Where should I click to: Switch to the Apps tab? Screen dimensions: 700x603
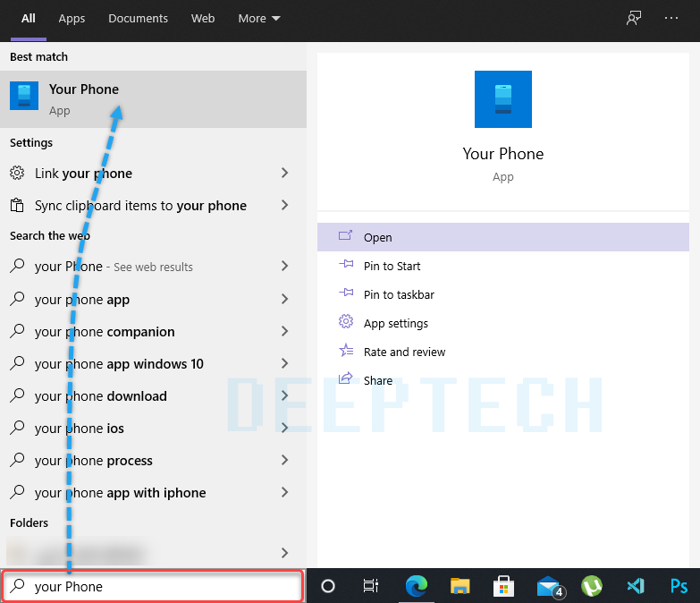pyautogui.click(x=72, y=18)
